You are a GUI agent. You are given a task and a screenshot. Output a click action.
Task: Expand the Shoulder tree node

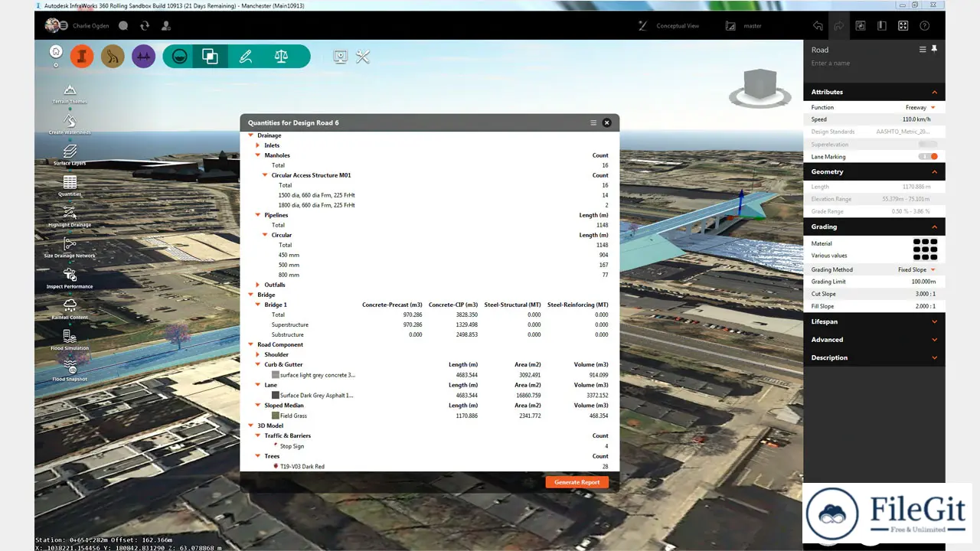[258, 354]
